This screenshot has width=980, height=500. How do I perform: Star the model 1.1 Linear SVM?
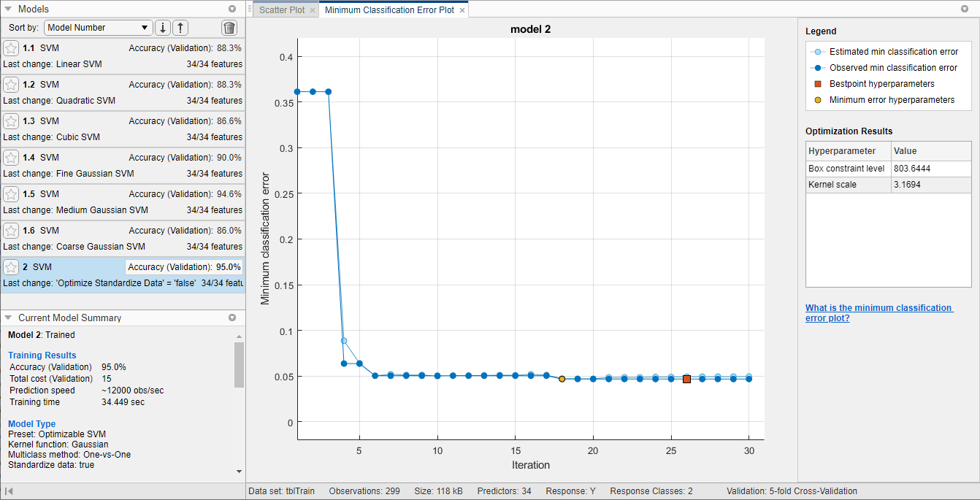click(x=11, y=47)
